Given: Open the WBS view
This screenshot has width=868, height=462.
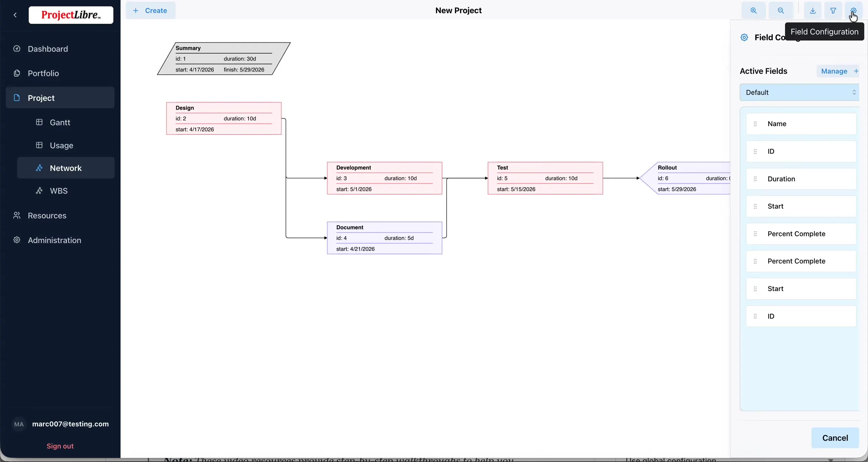Looking at the screenshot, I should (66, 191).
